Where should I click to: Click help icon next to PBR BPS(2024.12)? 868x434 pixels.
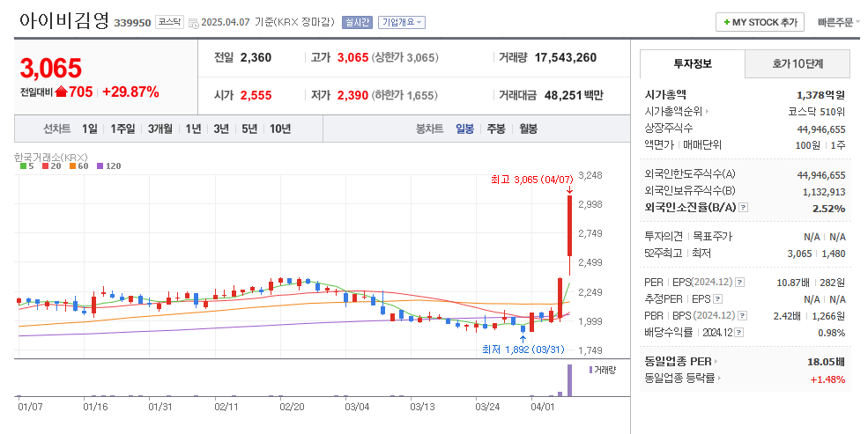pos(742,316)
